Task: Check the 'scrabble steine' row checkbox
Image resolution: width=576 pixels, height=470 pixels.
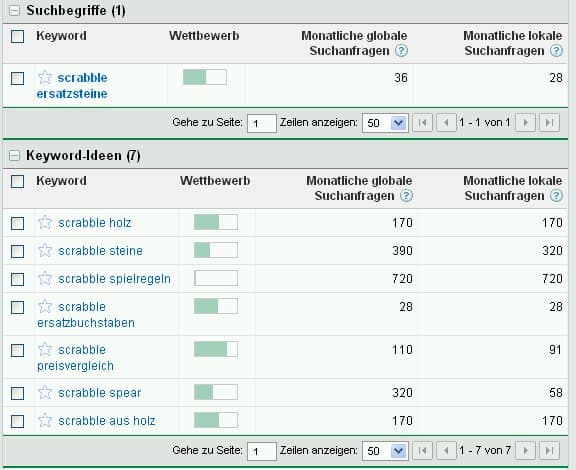Action: 17,251
